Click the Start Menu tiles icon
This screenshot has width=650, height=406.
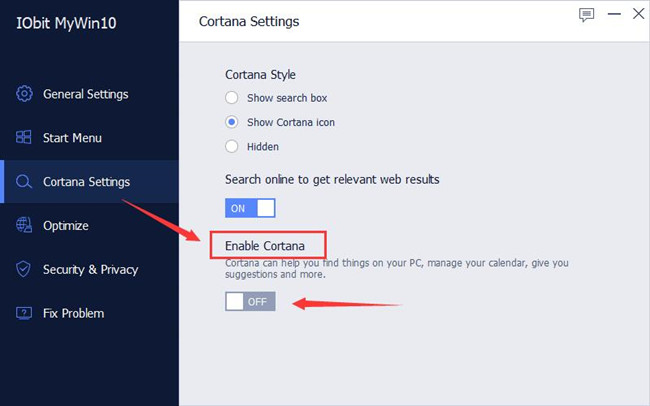[24, 137]
